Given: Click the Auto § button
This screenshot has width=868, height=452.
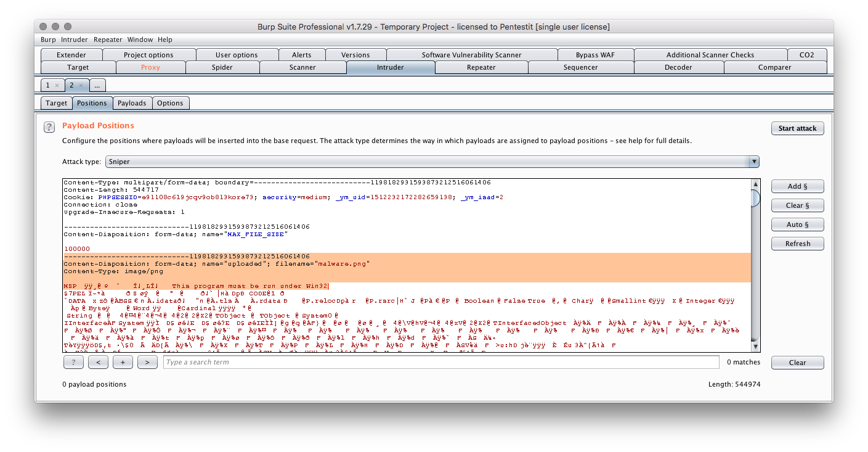Looking at the screenshot, I should [x=797, y=224].
